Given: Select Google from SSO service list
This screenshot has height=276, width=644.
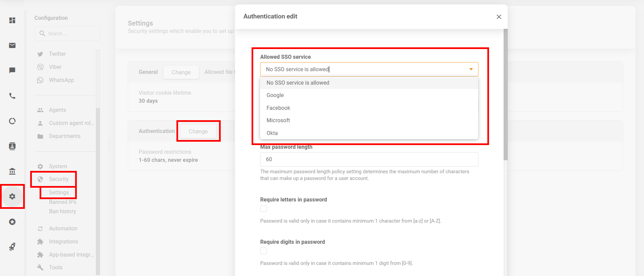Looking at the screenshot, I should [275, 95].
